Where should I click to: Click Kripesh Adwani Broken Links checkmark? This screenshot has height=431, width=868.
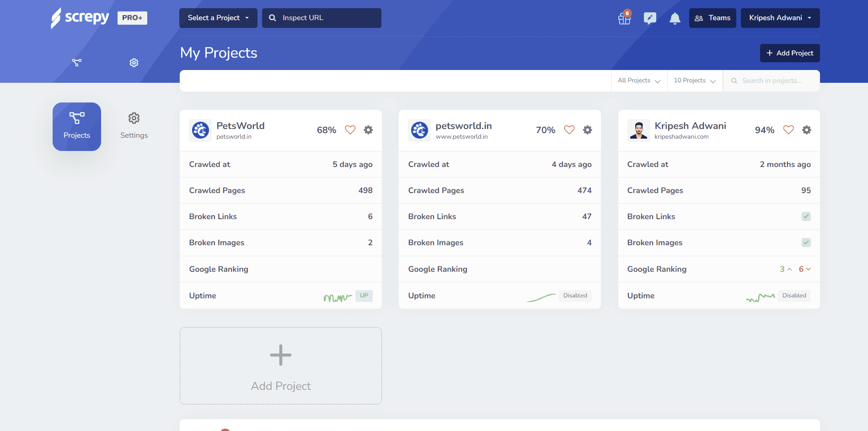pyautogui.click(x=806, y=216)
